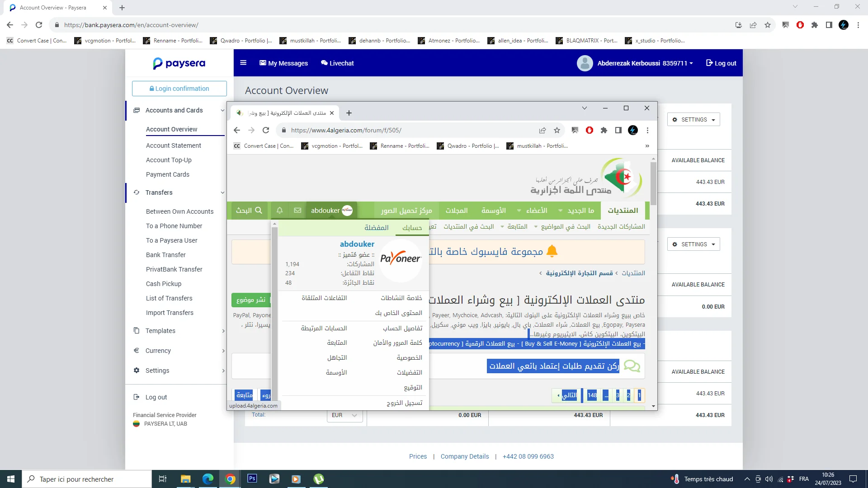
Task: Click the Login confirmation button
Action: tap(179, 89)
